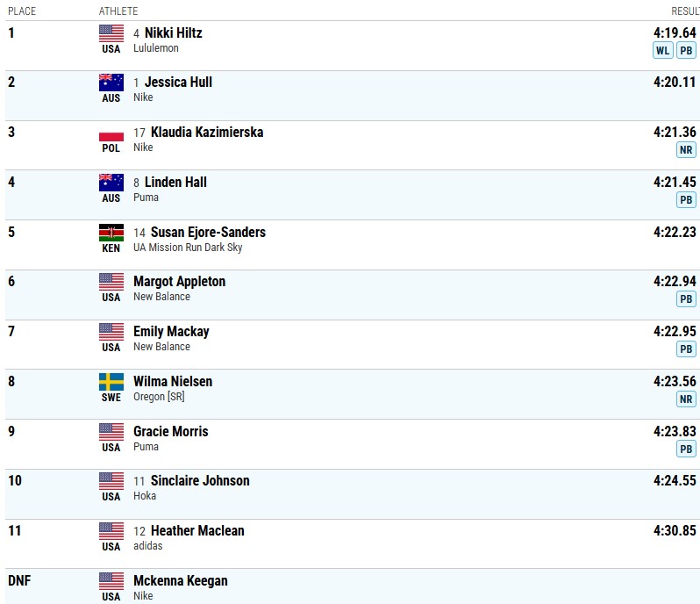Screen dimensions: 700x604
Task: Click the PB badge under Linden Hall's time
Action: point(686,199)
